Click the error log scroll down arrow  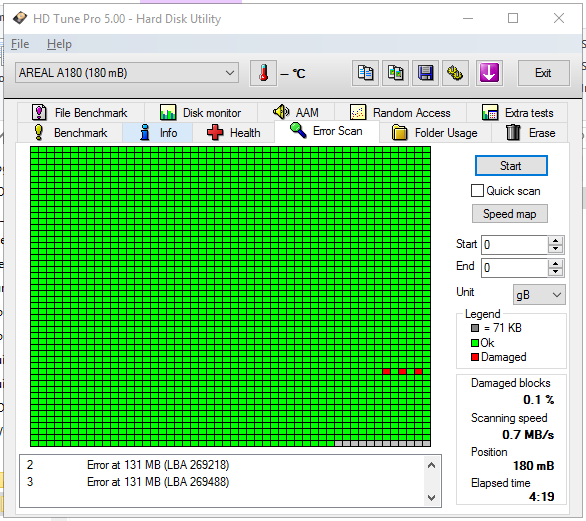point(431,498)
